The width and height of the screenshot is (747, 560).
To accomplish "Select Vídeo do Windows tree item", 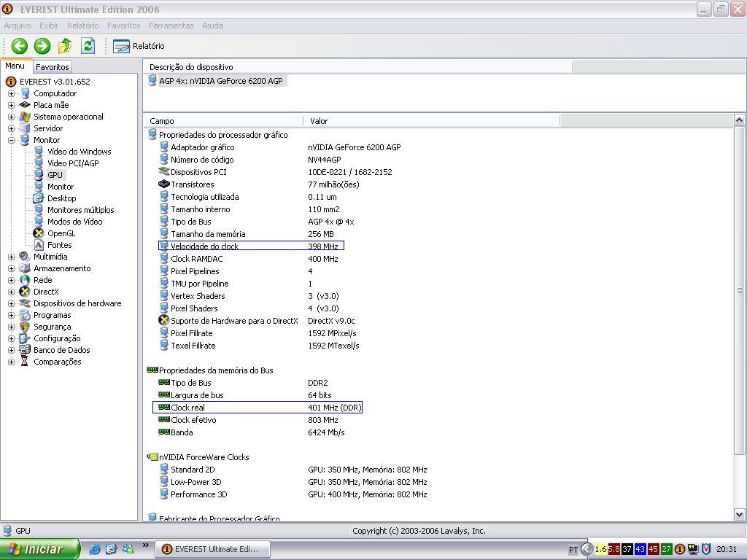I will tap(79, 152).
